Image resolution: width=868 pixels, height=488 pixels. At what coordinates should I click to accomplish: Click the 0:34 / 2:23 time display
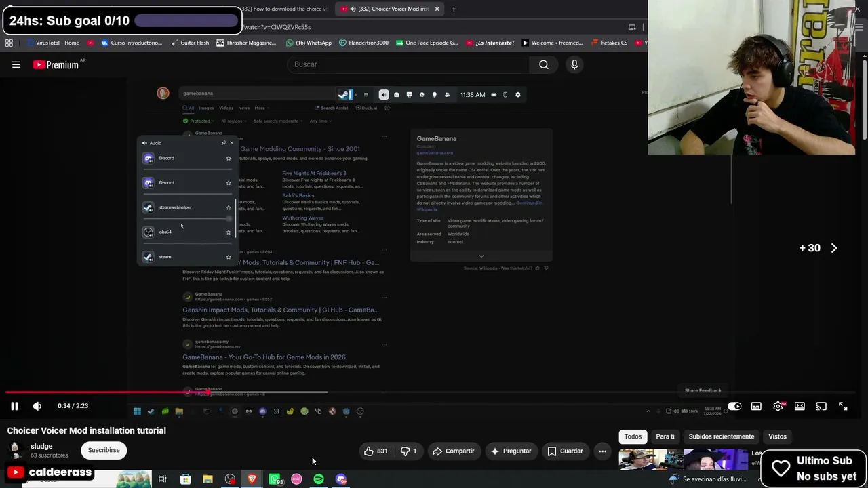73,406
